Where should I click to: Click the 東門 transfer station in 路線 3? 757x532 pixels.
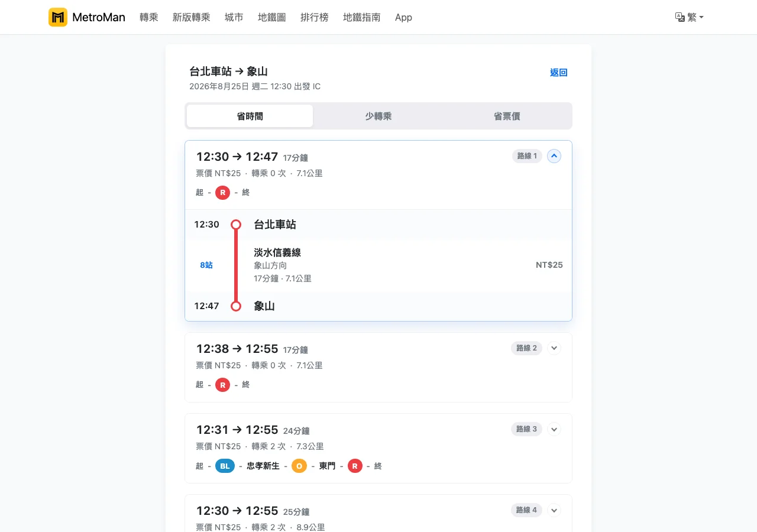[x=327, y=466]
